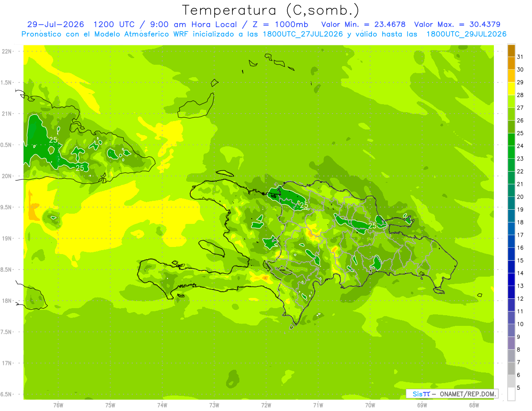This screenshot has height=411, width=532.
Task: Click legend value "21"
Action: pos(520,184)
